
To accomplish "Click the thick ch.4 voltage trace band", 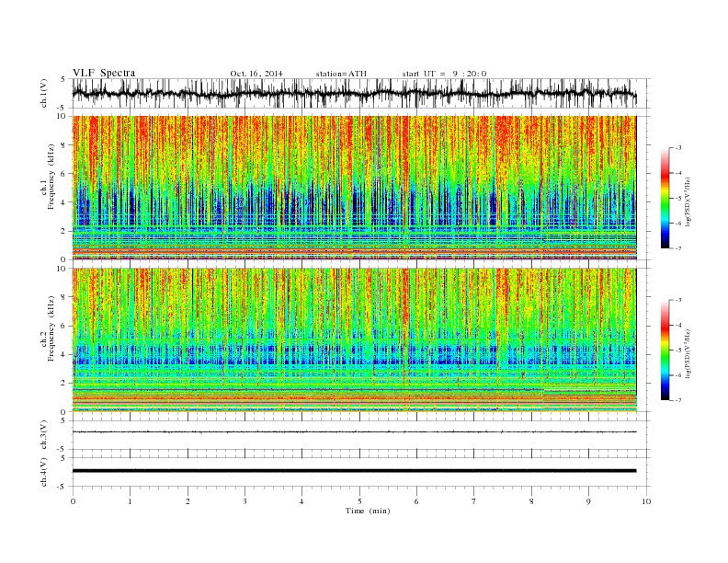I will tap(354, 471).
